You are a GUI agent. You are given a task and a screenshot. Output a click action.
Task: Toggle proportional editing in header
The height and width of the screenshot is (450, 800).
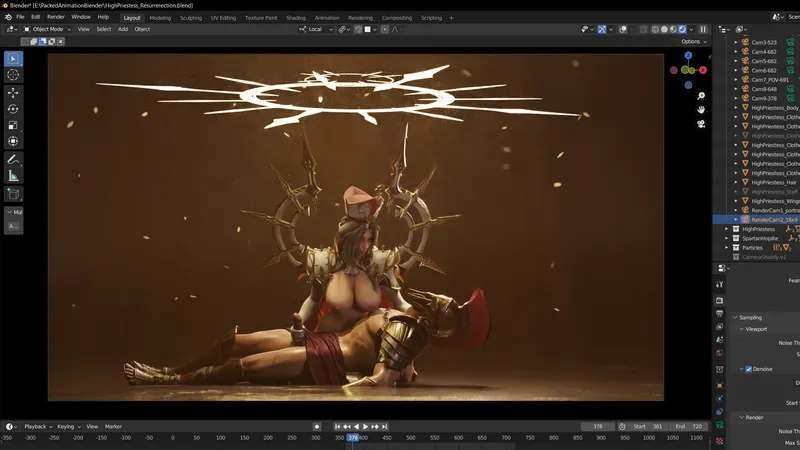(x=385, y=30)
